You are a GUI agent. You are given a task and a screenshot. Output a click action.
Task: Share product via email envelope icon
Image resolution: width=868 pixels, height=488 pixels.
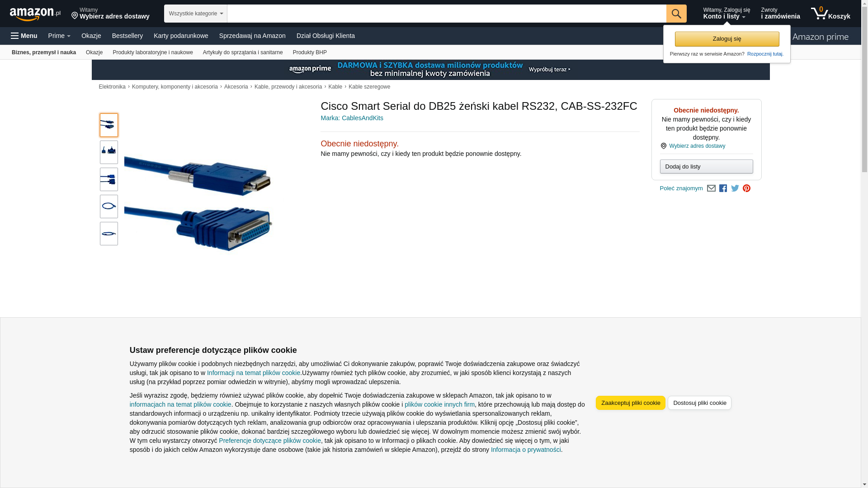pos(711,188)
